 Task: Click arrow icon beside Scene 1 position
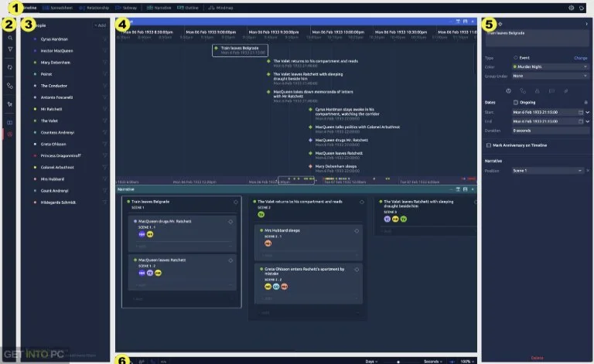click(588, 171)
